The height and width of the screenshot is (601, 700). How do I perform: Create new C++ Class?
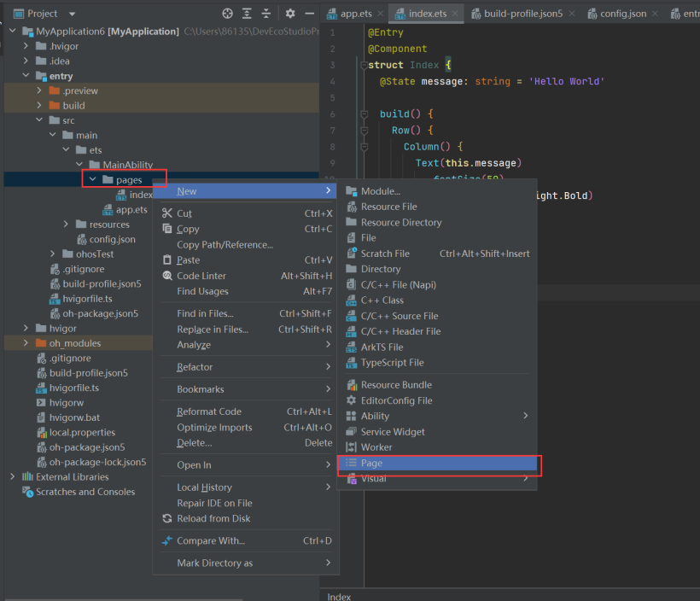point(437,300)
